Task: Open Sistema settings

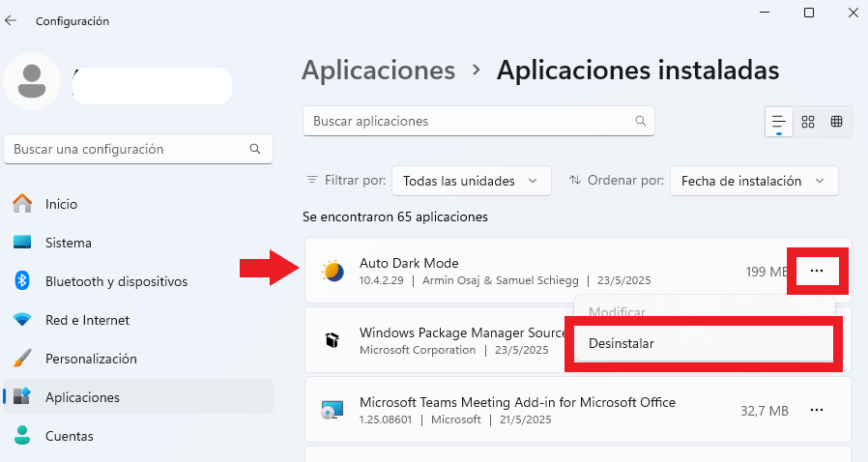Action: [x=138, y=243]
